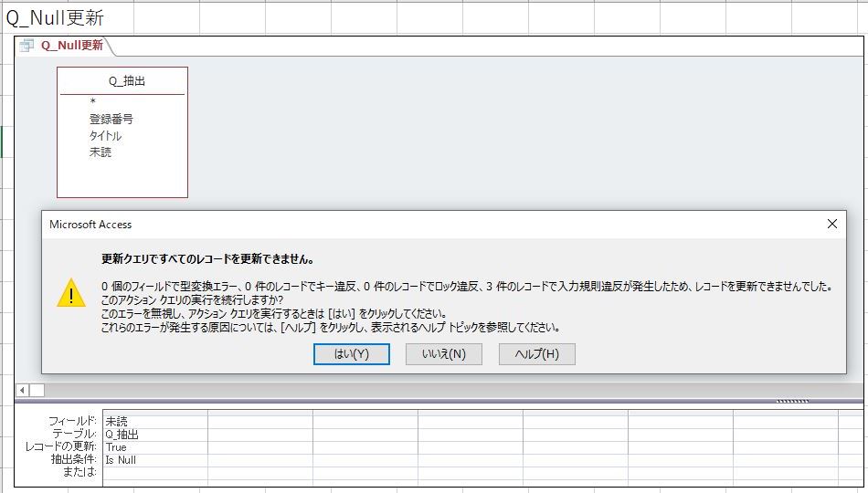Viewport: 868px width, 493px height.
Task: Click the query icon on the Q_Null更新 tab
Action: tap(26, 45)
